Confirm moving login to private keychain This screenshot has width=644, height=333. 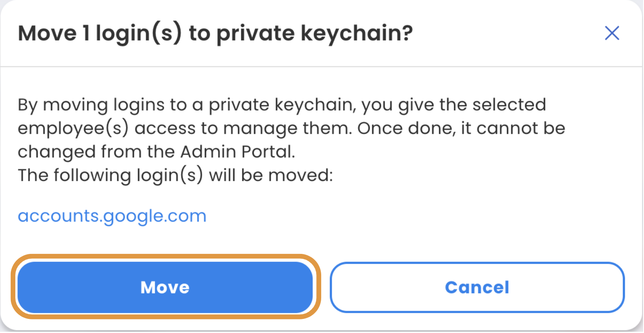click(165, 287)
